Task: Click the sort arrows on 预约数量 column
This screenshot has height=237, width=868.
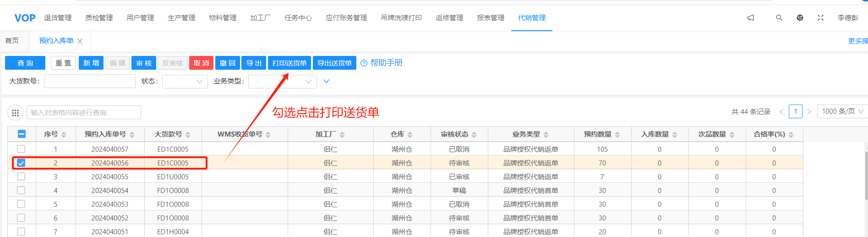Action: pyautogui.click(x=617, y=135)
